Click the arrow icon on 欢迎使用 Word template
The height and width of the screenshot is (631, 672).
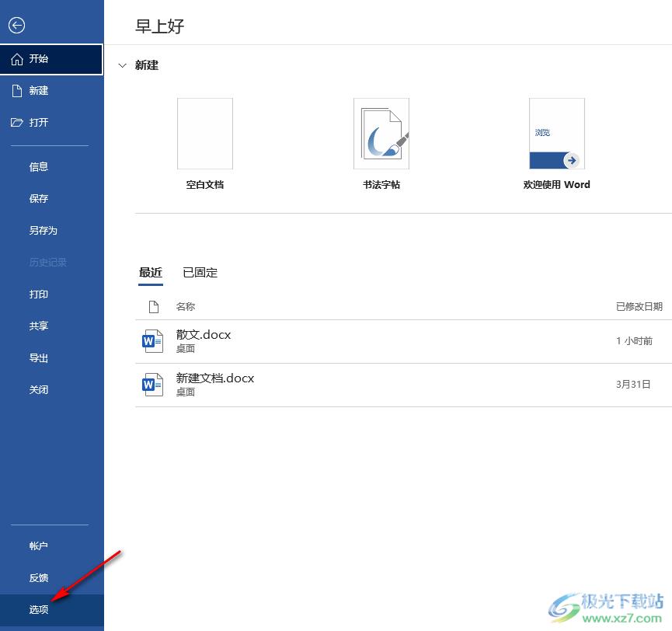click(571, 160)
